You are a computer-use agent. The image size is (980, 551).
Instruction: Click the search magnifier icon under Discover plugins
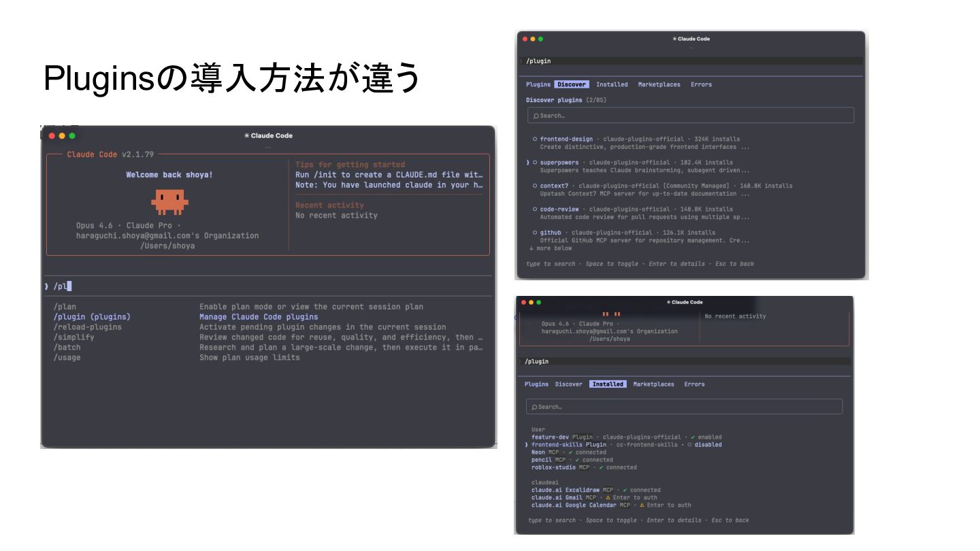click(536, 116)
